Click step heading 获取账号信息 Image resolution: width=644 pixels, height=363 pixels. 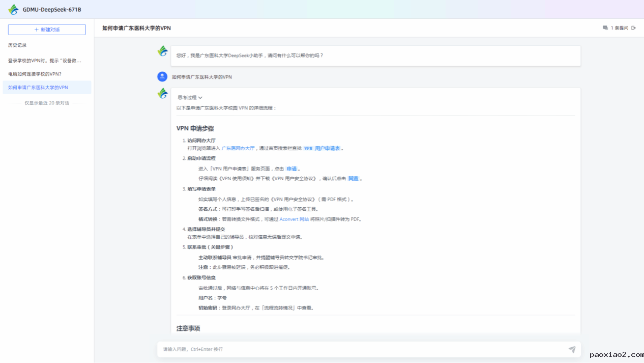pyautogui.click(x=201, y=277)
